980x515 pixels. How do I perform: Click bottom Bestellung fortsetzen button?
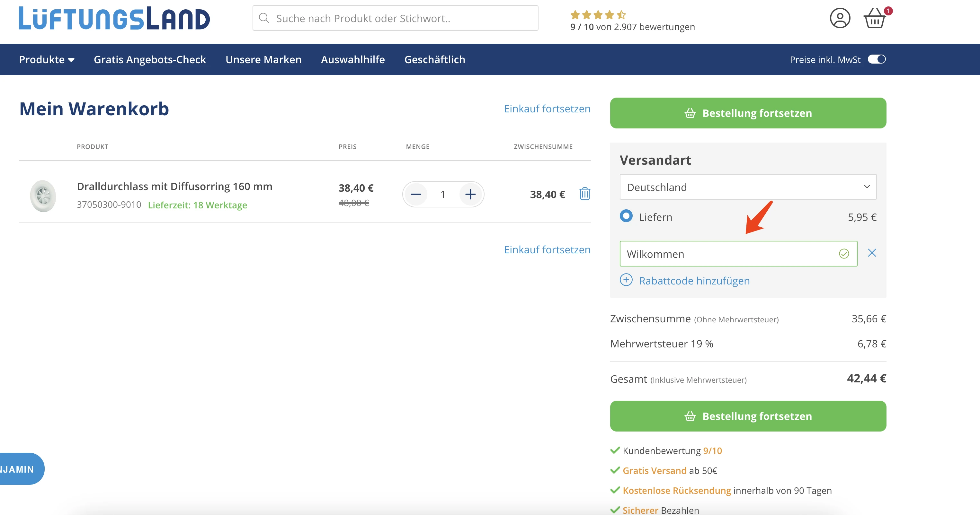748,416
